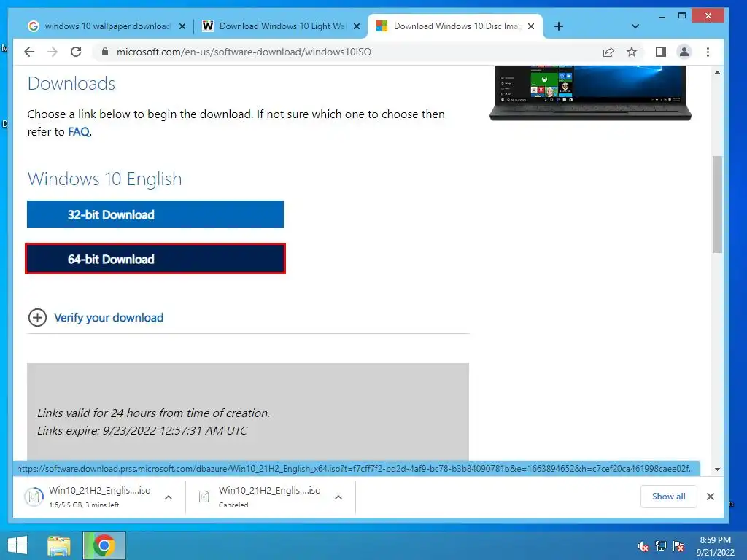747x560 pixels.
Task: Click the scrollbar up arrow
Action: click(718, 72)
